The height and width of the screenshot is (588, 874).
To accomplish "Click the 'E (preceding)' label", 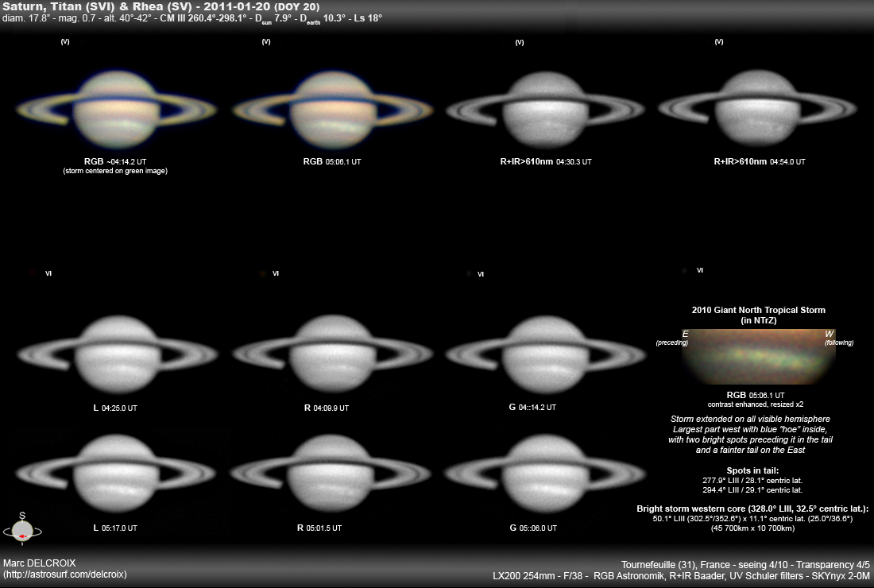I will (x=671, y=338).
